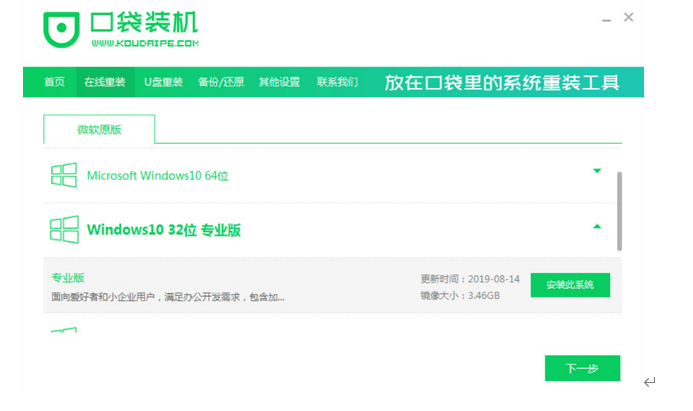This screenshot has height=411, width=693.
Task: Select the 专业版 edition entry
Action: tap(69, 277)
